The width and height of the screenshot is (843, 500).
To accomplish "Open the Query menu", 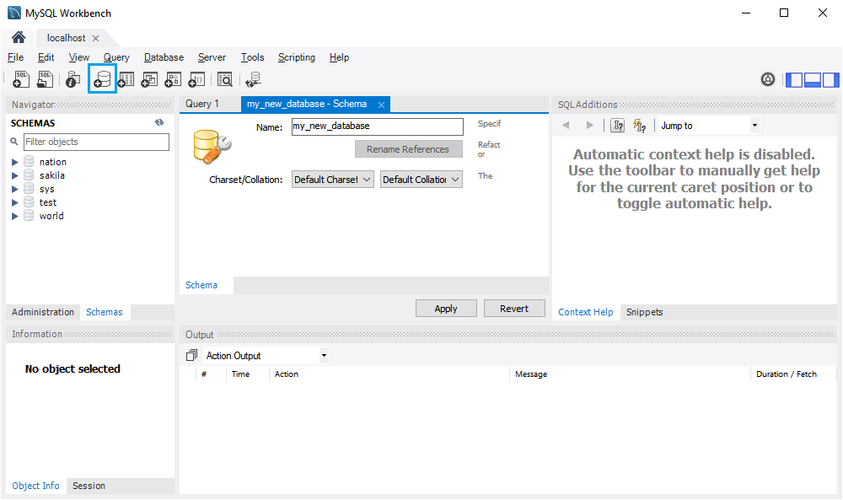I will coord(116,57).
